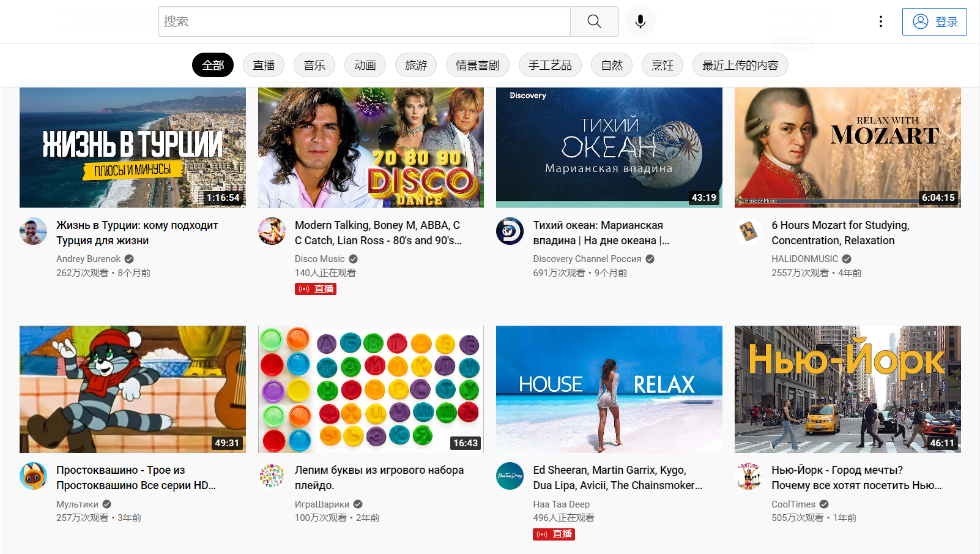
Task: Focus the 搜索 search input field
Action: tap(365, 21)
